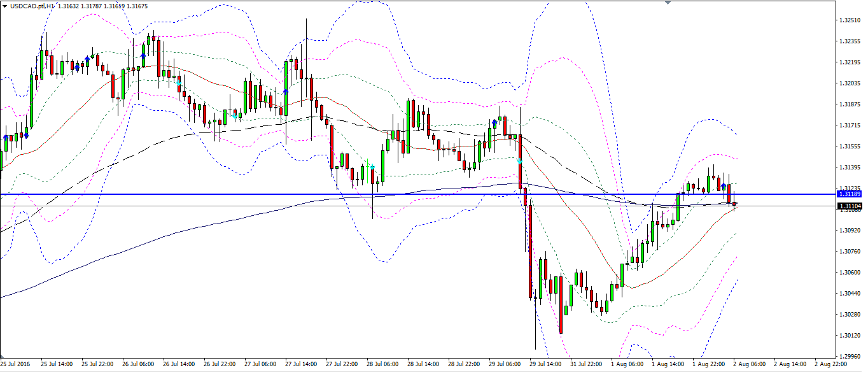
Task: Click the 26 Jul 22:00 time label
Action: point(220,364)
